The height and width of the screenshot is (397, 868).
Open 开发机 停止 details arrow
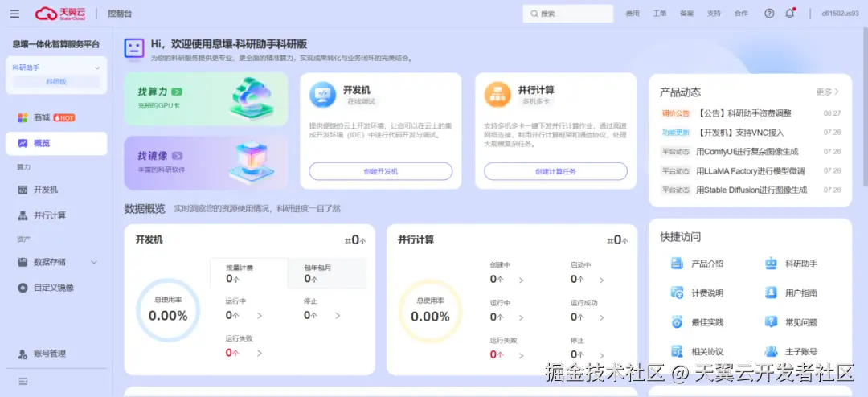click(x=338, y=316)
